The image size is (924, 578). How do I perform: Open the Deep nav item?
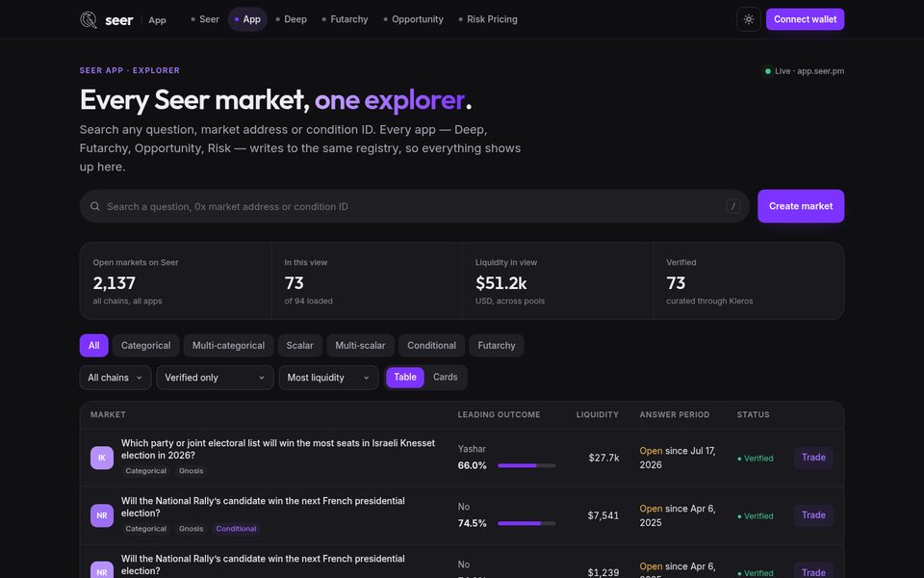[291, 19]
